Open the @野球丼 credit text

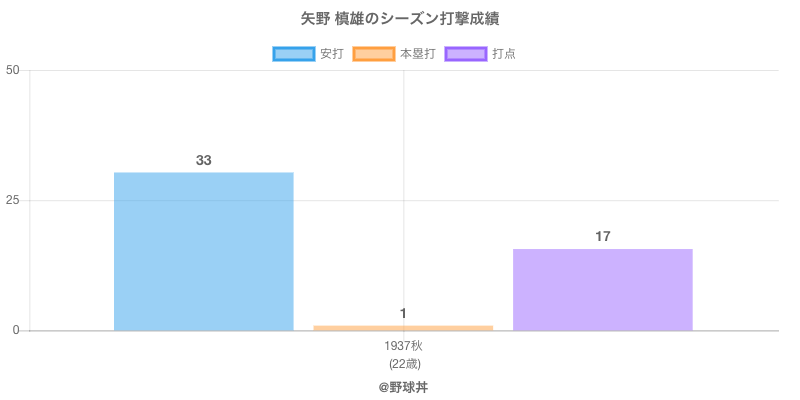(403, 386)
